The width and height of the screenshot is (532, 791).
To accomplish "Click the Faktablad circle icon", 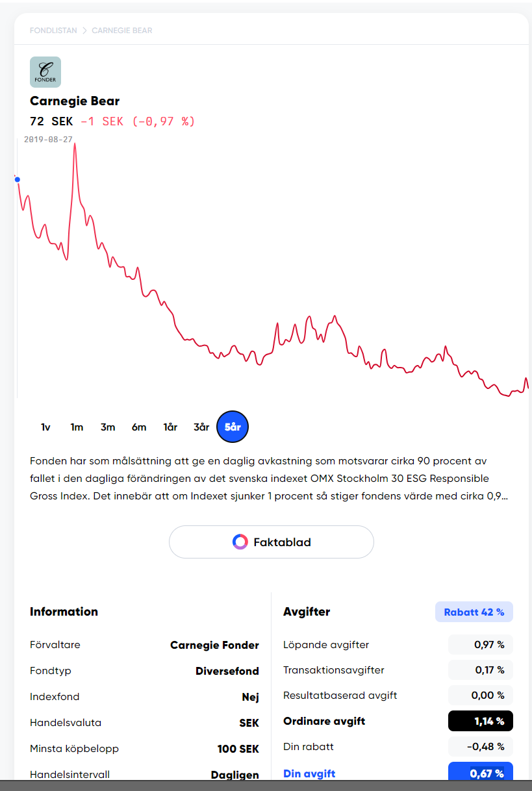I will [240, 542].
